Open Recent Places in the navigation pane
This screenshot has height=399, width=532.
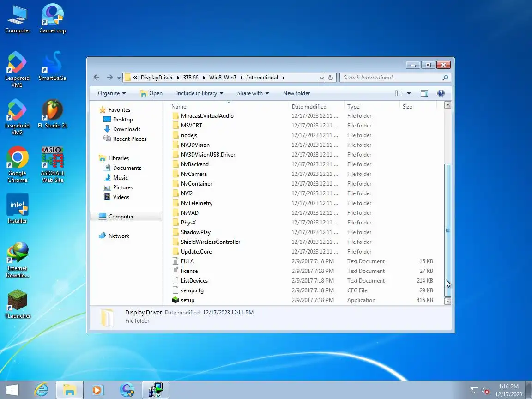pos(125,139)
